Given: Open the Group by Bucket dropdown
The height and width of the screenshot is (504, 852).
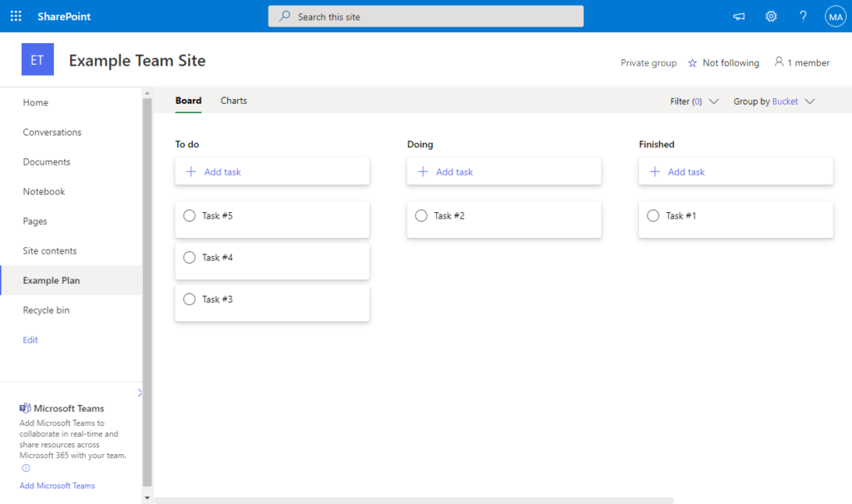Looking at the screenshot, I should [x=774, y=101].
